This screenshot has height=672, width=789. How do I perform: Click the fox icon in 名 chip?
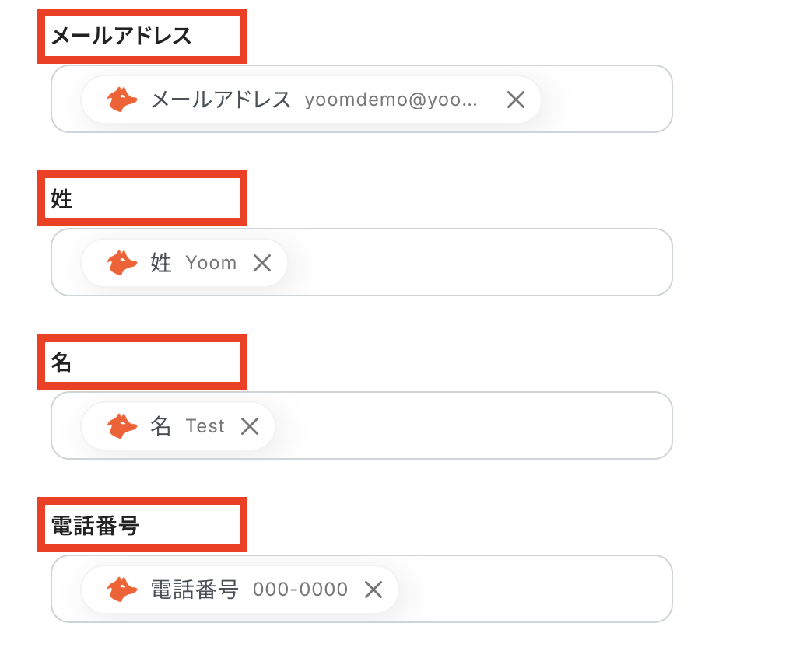pyautogui.click(x=122, y=426)
